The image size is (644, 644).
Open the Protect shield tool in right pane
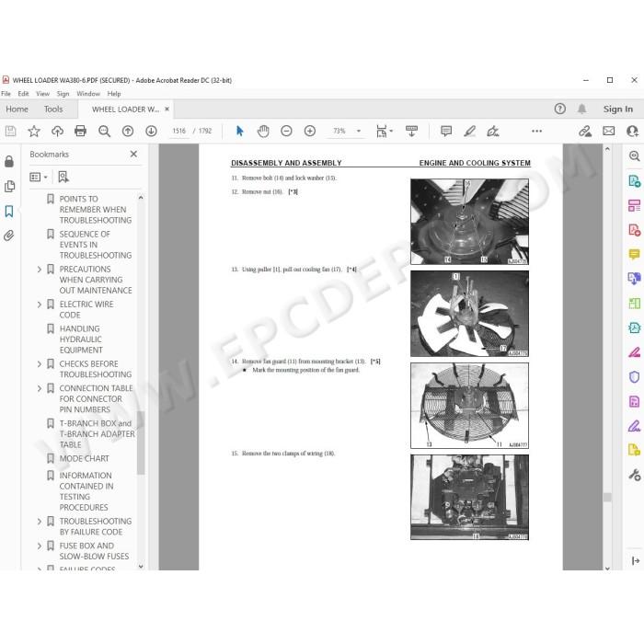coord(634,377)
